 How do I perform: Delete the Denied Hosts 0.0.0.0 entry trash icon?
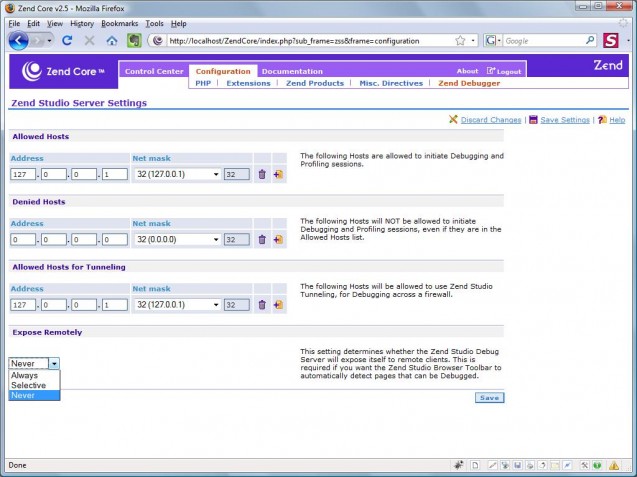point(262,239)
